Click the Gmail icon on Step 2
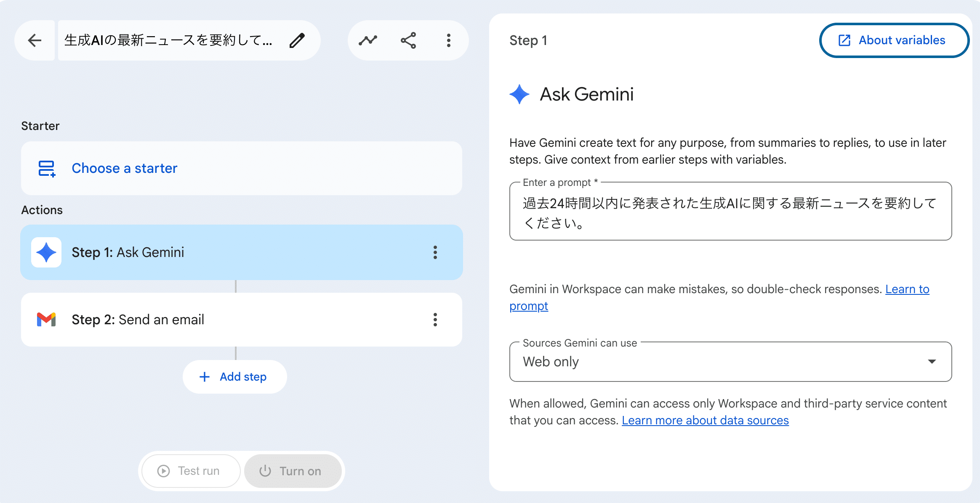This screenshot has width=980, height=503. click(x=46, y=320)
